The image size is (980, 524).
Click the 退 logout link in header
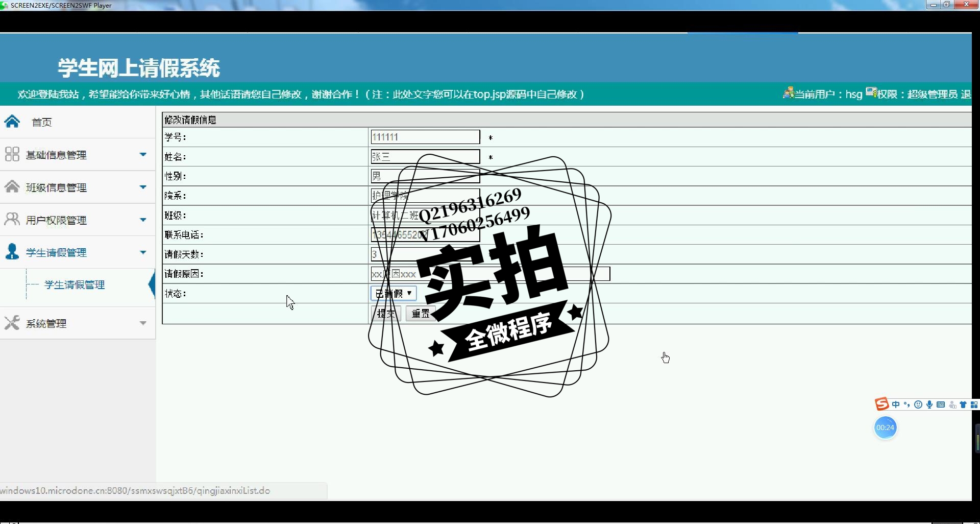pos(966,94)
